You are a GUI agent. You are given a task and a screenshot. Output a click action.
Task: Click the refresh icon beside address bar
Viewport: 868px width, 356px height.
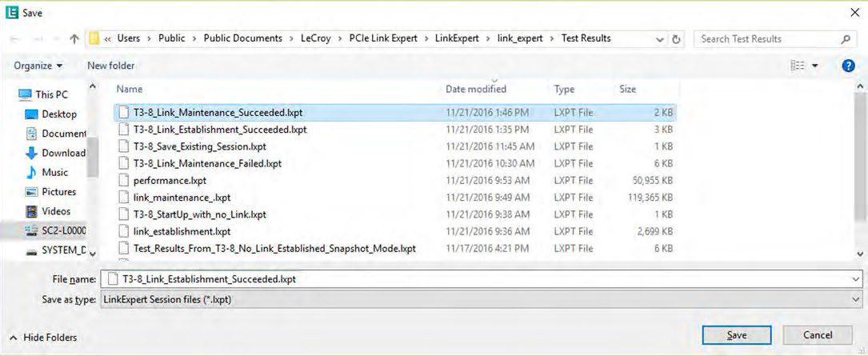point(675,39)
